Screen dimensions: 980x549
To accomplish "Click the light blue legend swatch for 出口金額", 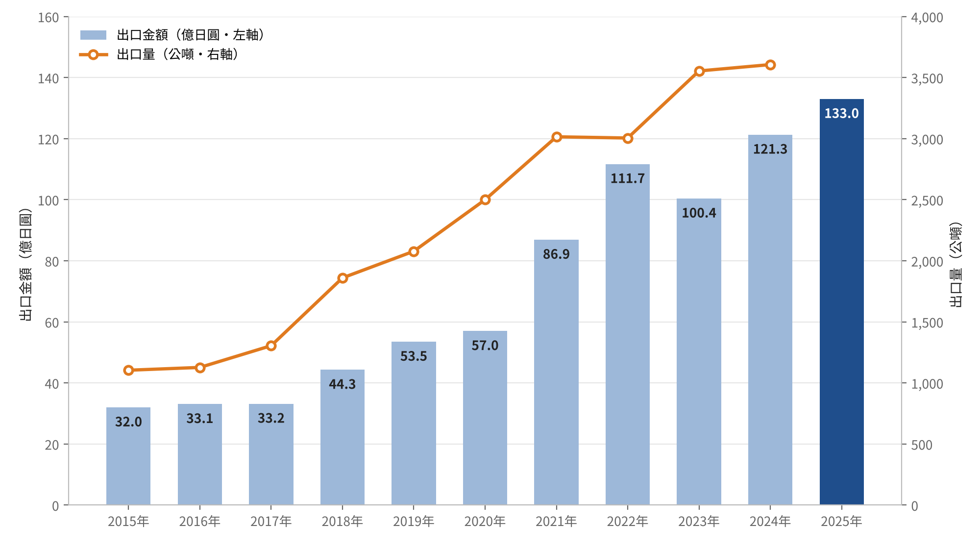I will tap(93, 35).
